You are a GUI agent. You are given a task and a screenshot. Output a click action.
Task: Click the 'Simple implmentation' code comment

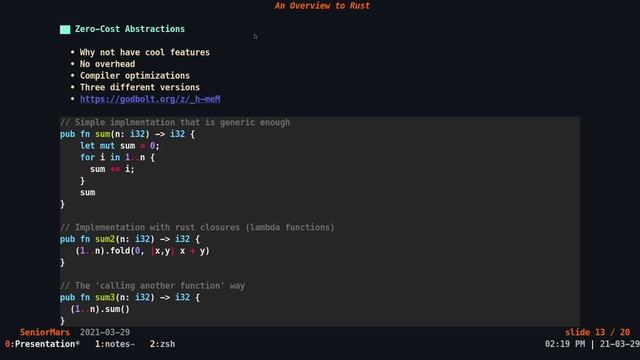175,122
